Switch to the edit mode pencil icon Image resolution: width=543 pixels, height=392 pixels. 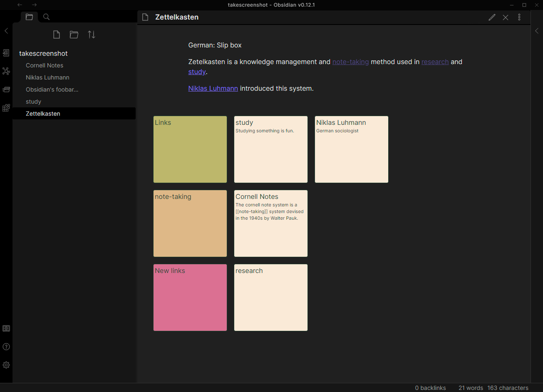click(x=492, y=17)
